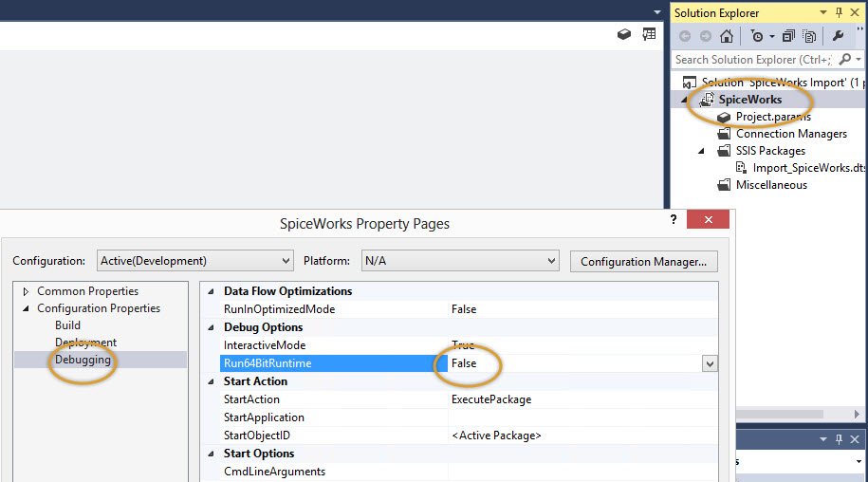Expand the Common Properties node
868x482 pixels.
pos(26,291)
